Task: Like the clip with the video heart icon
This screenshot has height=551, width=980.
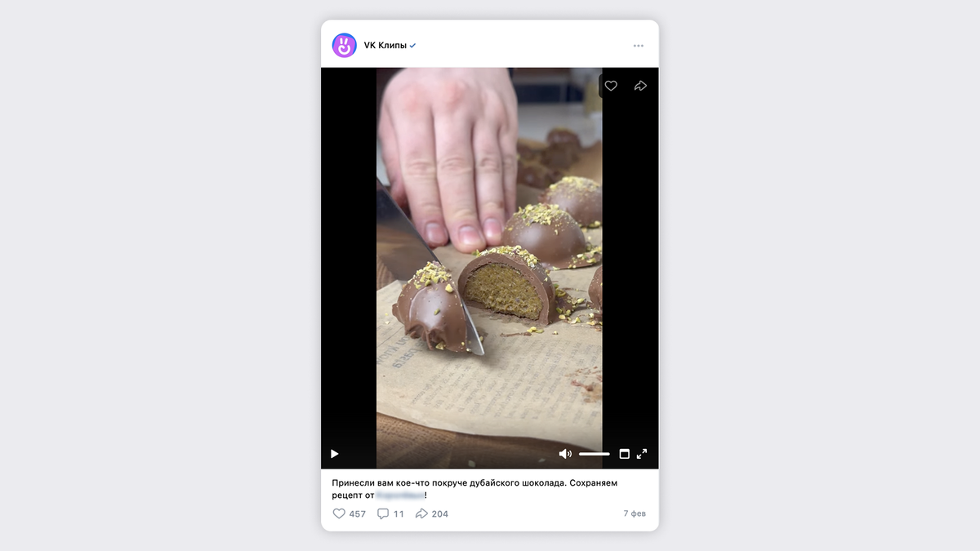Action: pyautogui.click(x=611, y=86)
